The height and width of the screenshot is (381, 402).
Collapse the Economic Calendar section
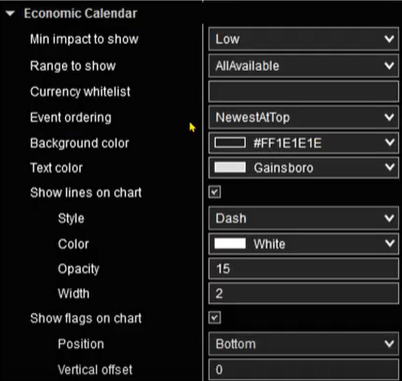[x=10, y=14]
